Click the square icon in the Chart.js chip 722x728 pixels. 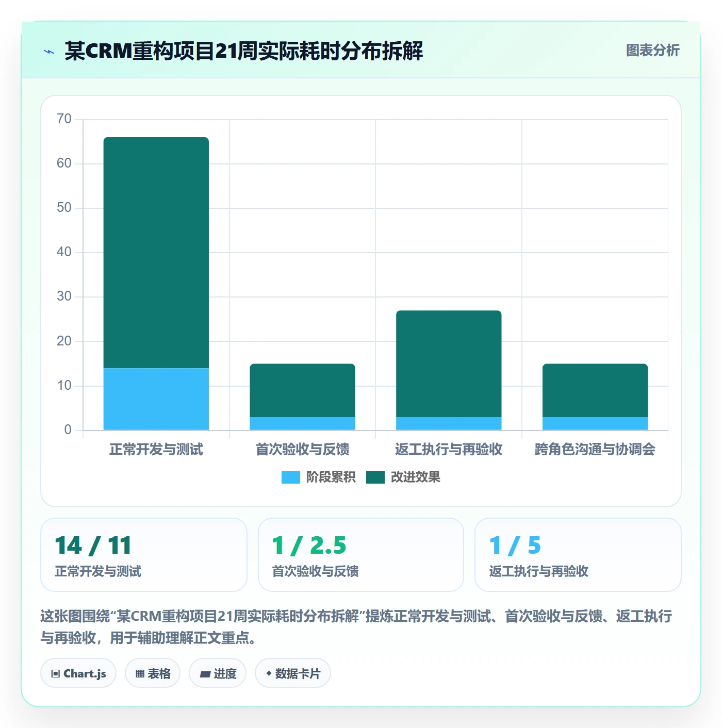(x=56, y=674)
